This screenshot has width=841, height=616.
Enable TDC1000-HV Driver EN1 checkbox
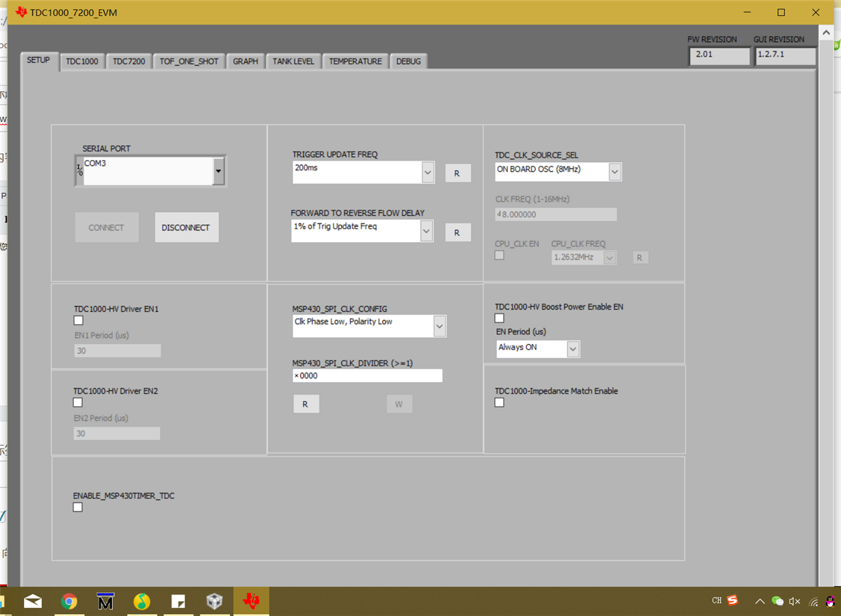(x=79, y=320)
